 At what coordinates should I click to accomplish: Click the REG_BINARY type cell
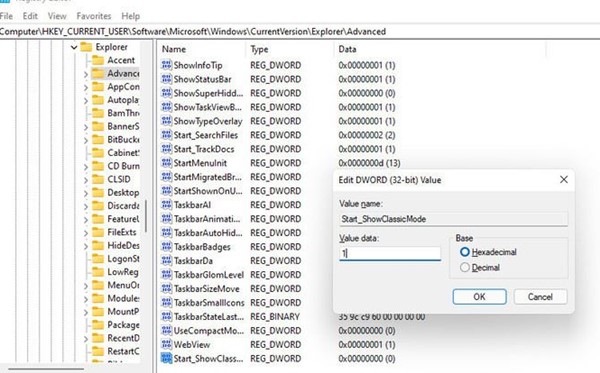coord(275,316)
